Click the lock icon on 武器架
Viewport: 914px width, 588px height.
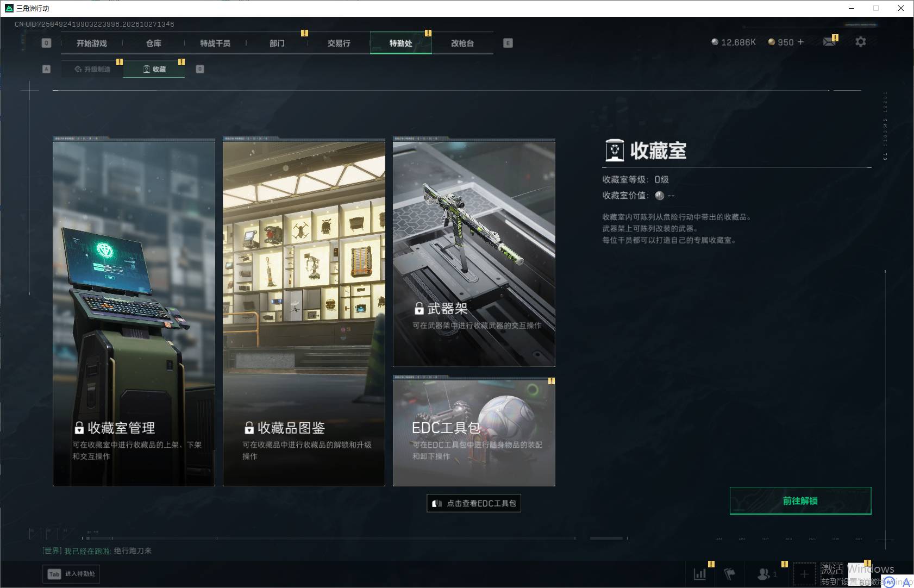[419, 309]
